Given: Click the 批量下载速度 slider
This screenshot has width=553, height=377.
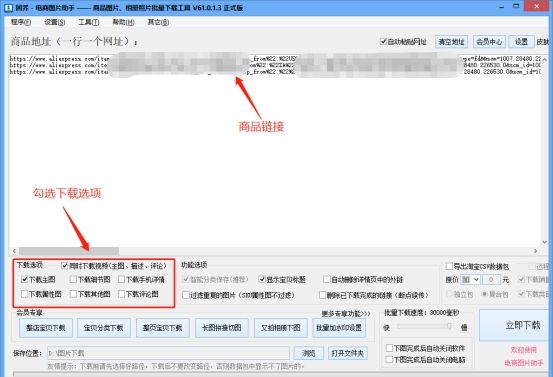Looking at the screenshot, I should [424, 327].
